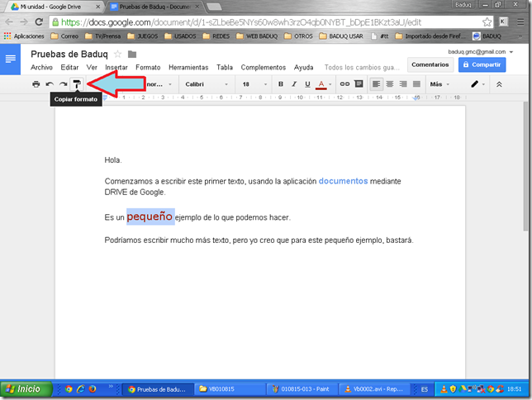Launch Firefox from quick launch
532x400 pixels.
pyautogui.click(x=93, y=389)
